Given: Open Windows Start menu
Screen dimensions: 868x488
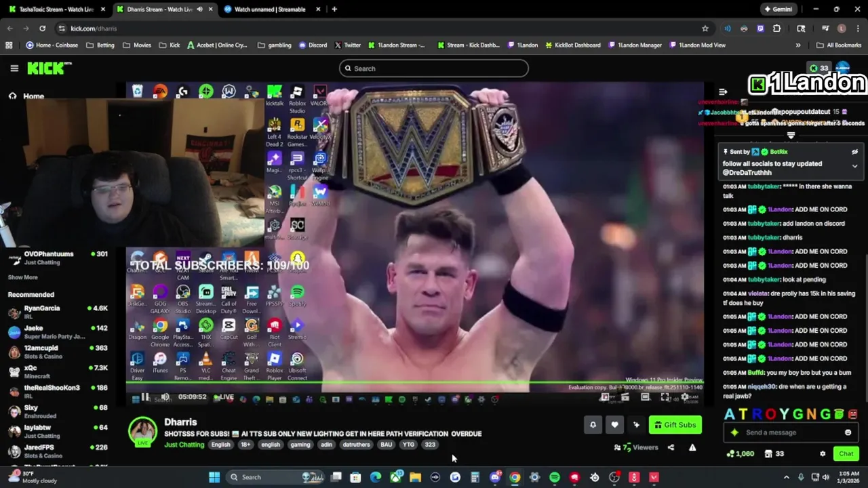Looking at the screenshot, I should (214, 477).
